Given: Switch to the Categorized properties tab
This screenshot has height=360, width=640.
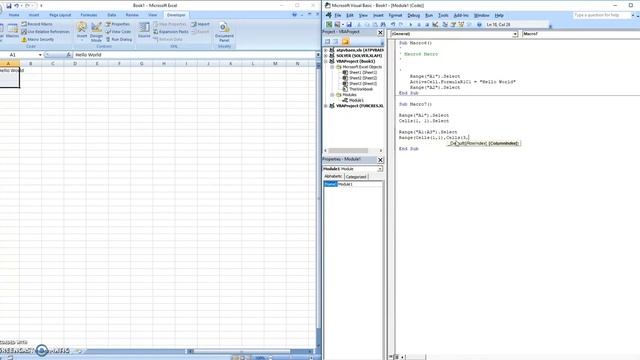Looking at the screenshot, I should coord(356,177).
